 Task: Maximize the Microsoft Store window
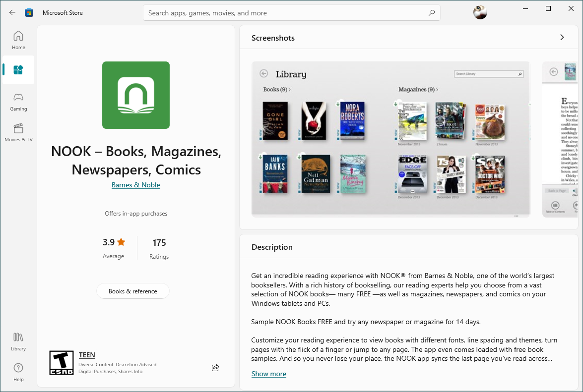(x=548, y=8)
